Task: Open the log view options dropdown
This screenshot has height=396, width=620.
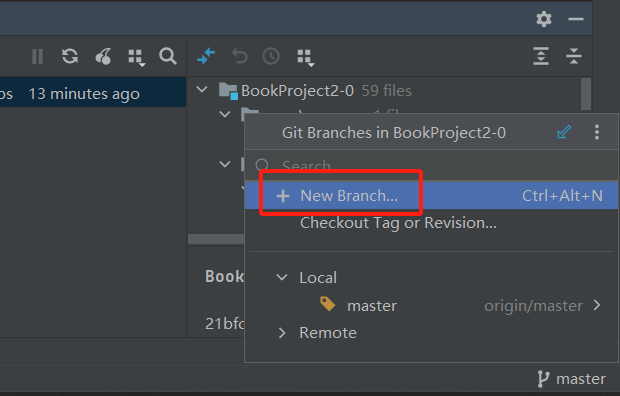Action: click(137, 57)
